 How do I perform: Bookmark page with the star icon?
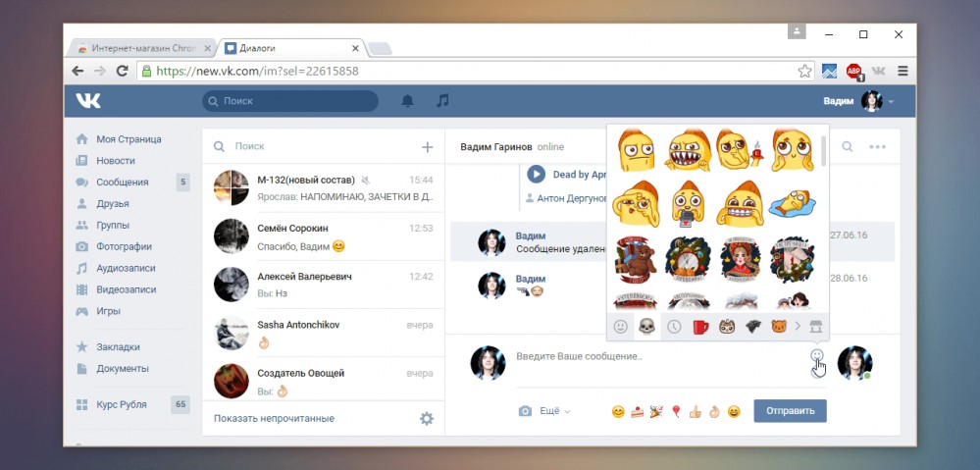[x=804, y=71]
